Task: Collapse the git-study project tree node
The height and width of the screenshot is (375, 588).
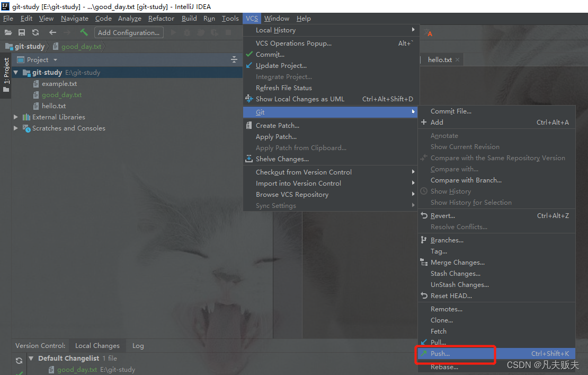Action: tap(16, 73)
